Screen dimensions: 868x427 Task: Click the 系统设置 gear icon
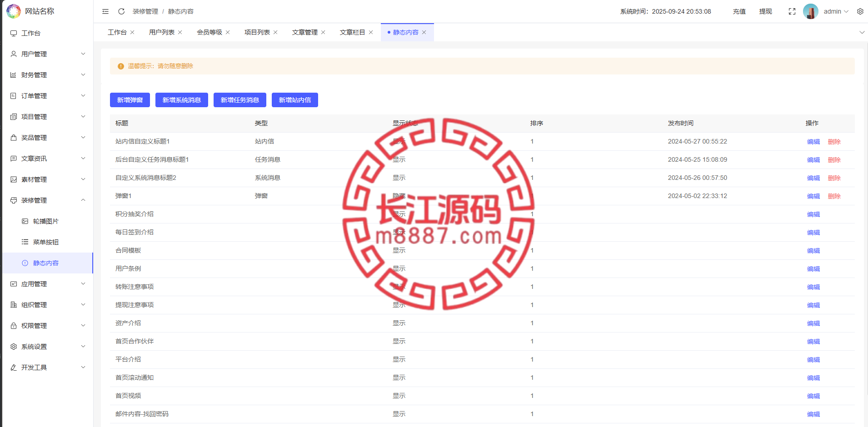(14, 347)
